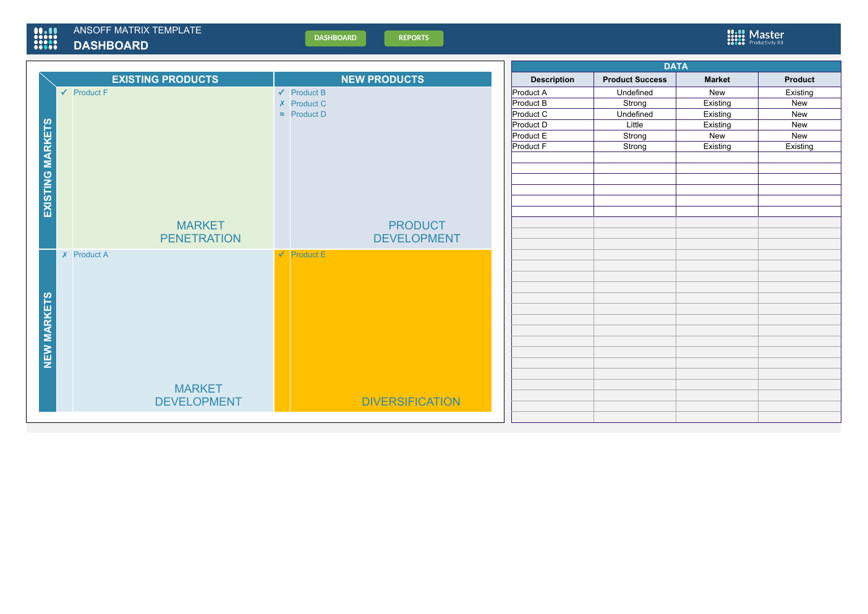Click the Product F entry in matrix
Screen dimensions: 868x614
tap(90, 93)
